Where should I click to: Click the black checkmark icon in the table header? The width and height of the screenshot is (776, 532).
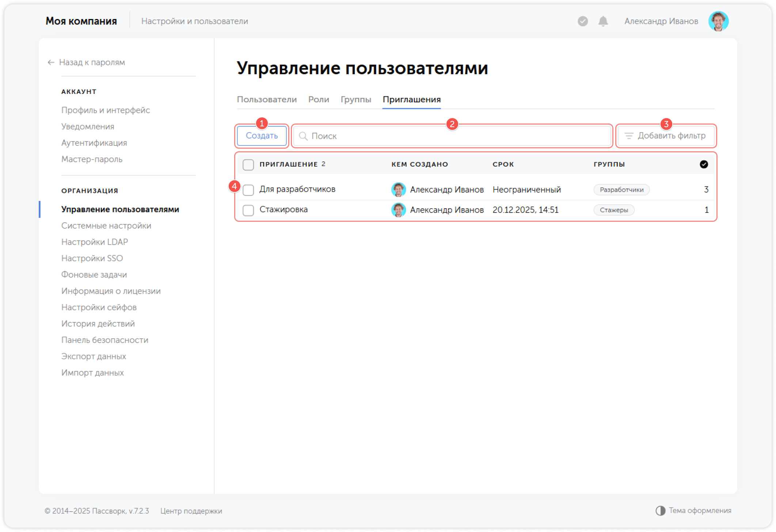[704, 164]
